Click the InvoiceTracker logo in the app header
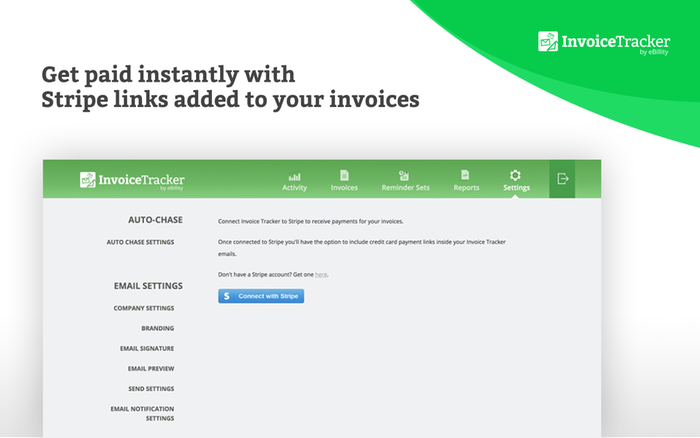Viewport: 700px width, 438px height. [x=132, y=180]
